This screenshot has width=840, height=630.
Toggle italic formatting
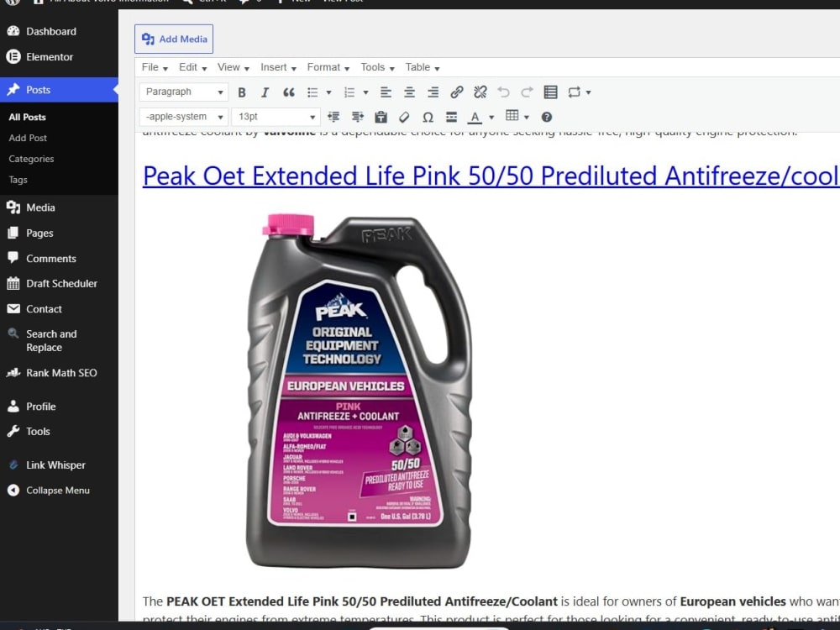(265, 92)
